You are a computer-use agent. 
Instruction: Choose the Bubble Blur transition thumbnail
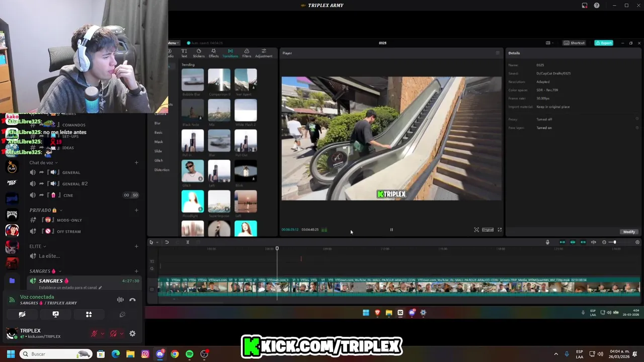[x=193, y=80]
